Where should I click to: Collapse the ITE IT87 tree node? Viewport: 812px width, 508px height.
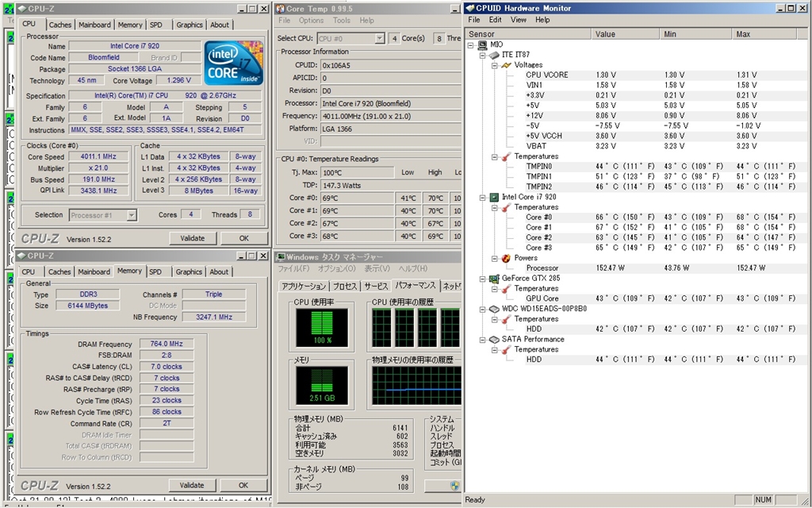click(x=483, y=55)
